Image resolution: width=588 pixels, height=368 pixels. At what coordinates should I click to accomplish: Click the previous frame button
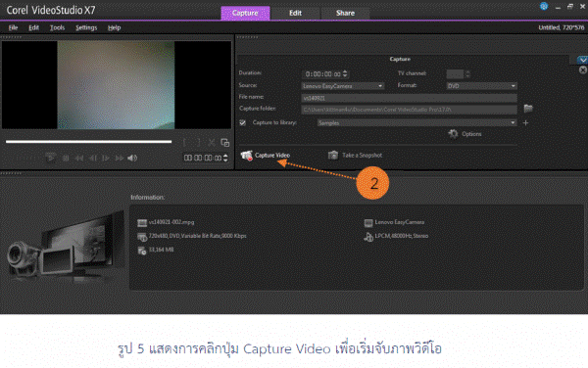pos(92,158)
